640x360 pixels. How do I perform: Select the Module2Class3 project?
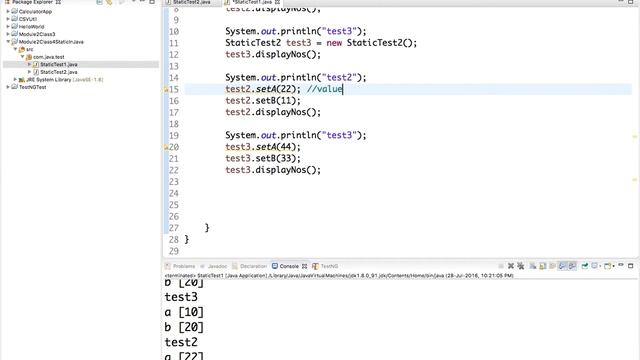point(37,34)
